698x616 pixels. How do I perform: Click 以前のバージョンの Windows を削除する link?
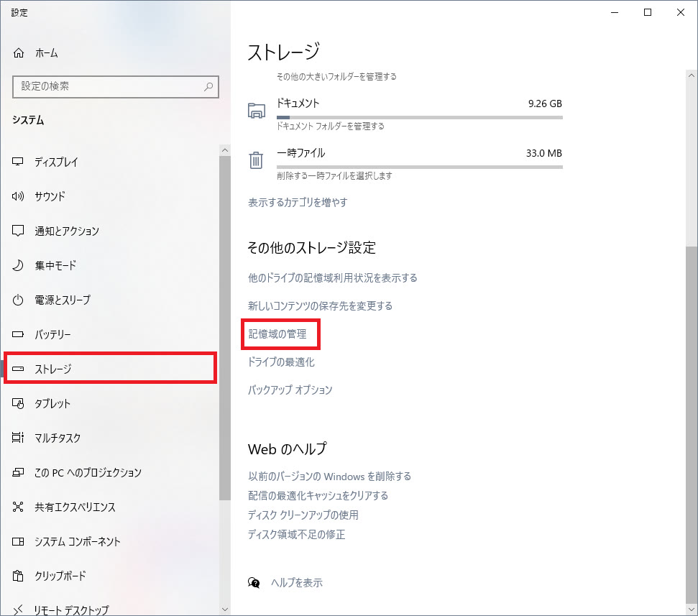click(329, 477)
